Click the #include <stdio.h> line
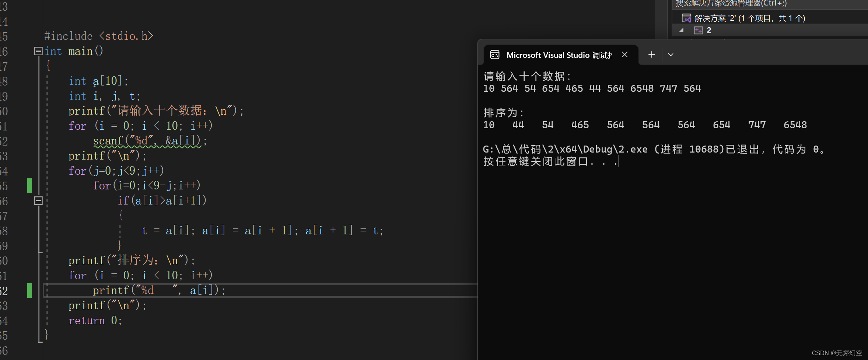 99,36
